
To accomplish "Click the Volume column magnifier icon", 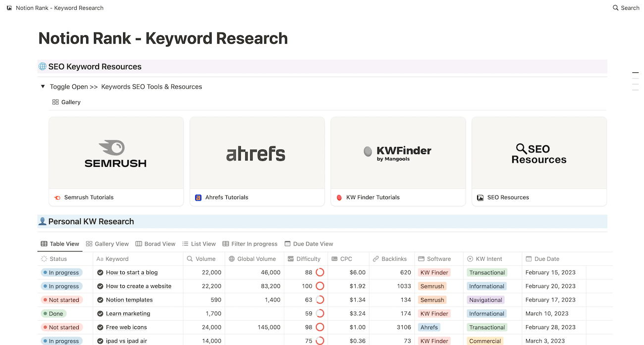I will point(190,259).
